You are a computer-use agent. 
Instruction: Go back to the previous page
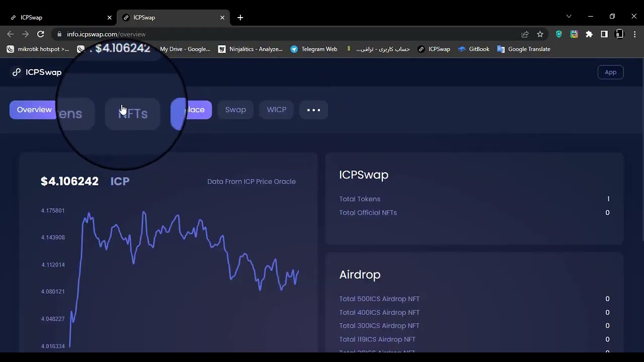(10, 34)
